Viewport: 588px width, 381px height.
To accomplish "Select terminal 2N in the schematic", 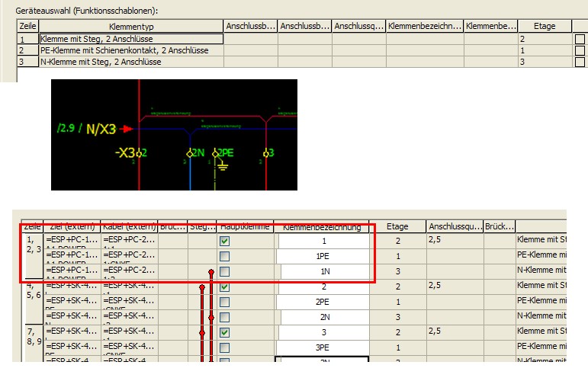I will pos(196,153).
